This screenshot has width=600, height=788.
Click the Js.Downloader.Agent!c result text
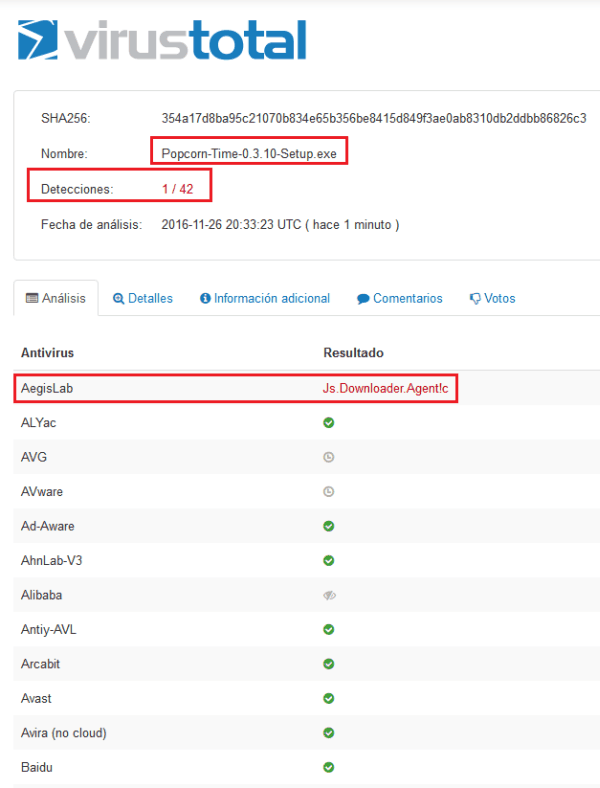click(x=385, y=388)
